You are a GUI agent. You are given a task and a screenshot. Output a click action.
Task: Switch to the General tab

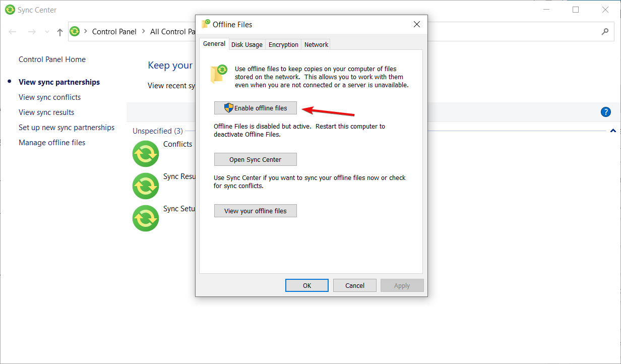click(214, 44)
